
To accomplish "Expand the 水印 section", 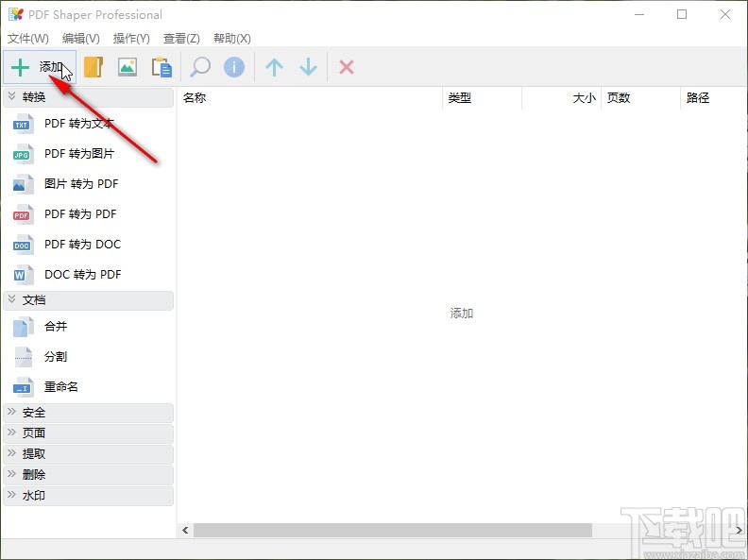I will [x=88, y=496].
